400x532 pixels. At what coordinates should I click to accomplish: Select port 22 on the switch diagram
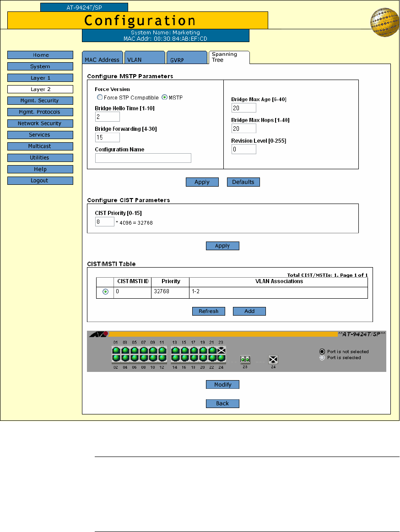click(x=212, y=358)
